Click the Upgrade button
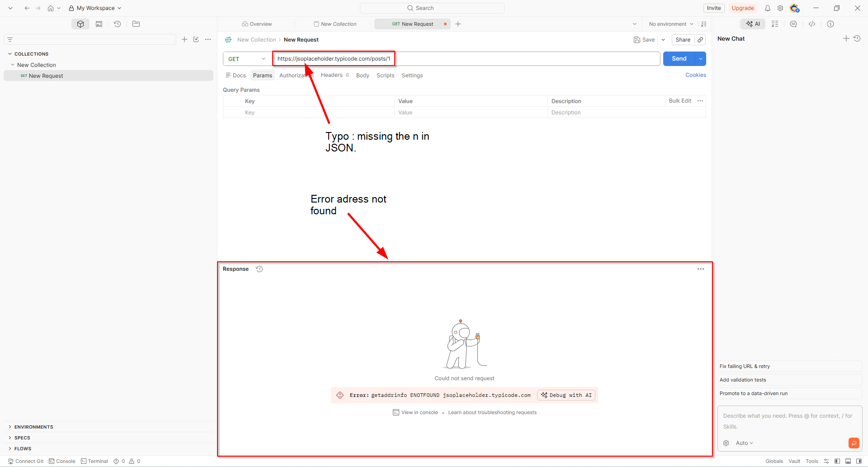The width and height of the screenshot is (868, 467). click(x=743, y=8)
